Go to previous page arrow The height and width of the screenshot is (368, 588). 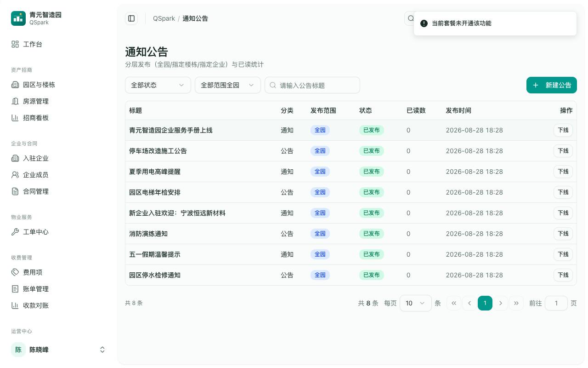click(469, 303)
